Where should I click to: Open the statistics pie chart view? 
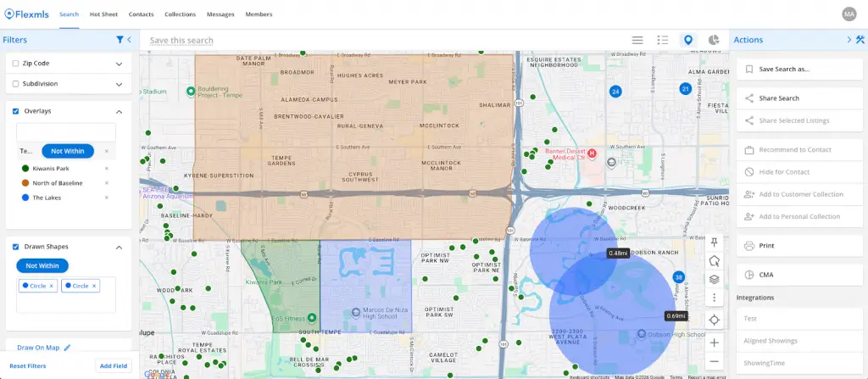(714, 40)
